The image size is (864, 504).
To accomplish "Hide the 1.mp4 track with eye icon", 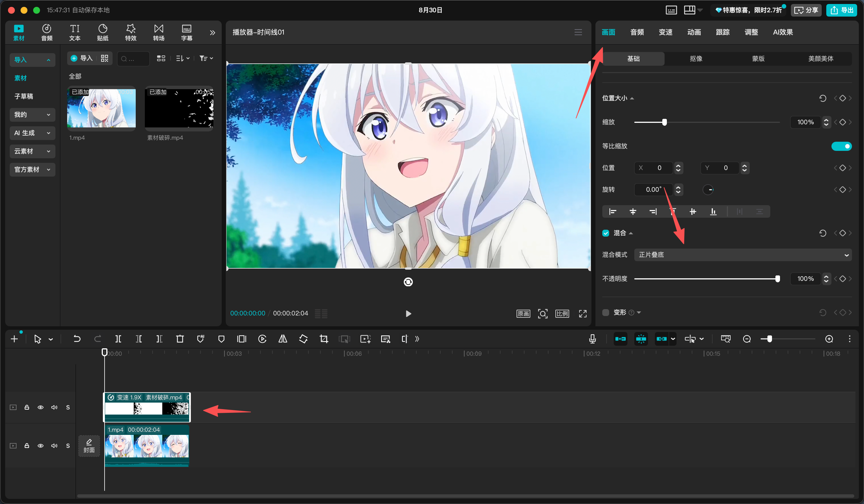I will 41,446.
